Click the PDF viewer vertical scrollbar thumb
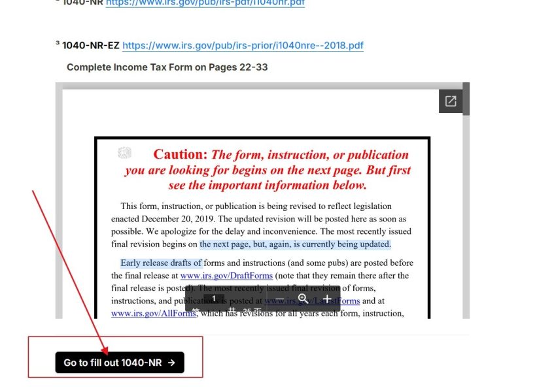This screenshot has height=392, width=537. pyautogui.click(x=466, y=99)
